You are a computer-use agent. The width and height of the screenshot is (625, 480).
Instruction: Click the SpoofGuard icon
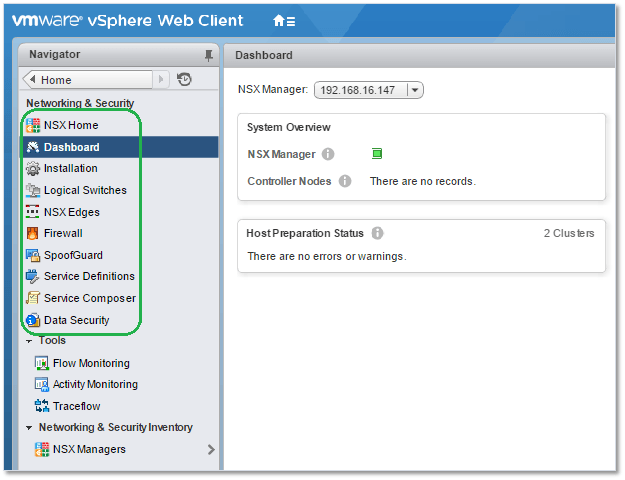[x=33, y=255]
